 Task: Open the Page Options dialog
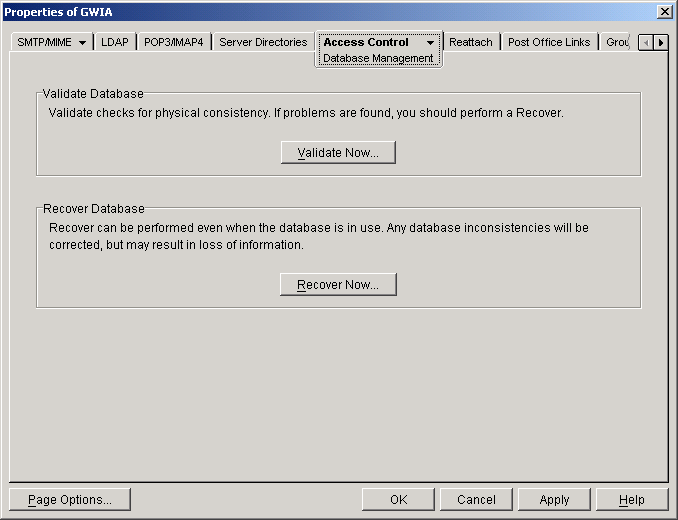[70, 500]
